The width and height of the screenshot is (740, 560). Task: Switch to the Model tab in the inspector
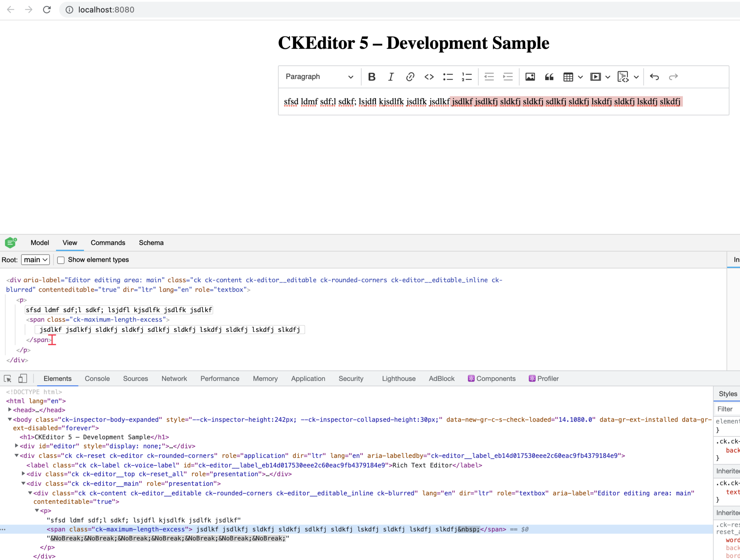40,243
